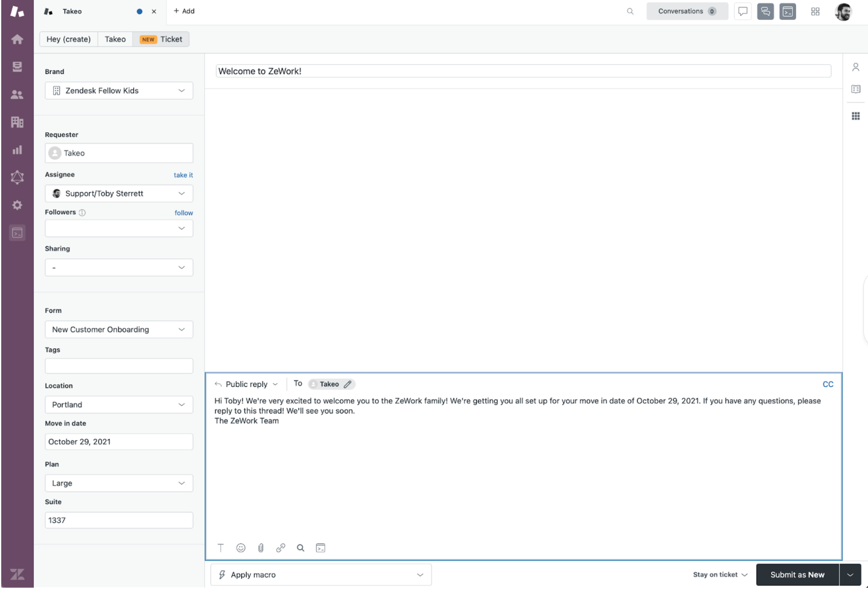This screenshot has height=589, width=868.
Task: Open Admin settings gear in the sidebar
Action: click(17, 205)
